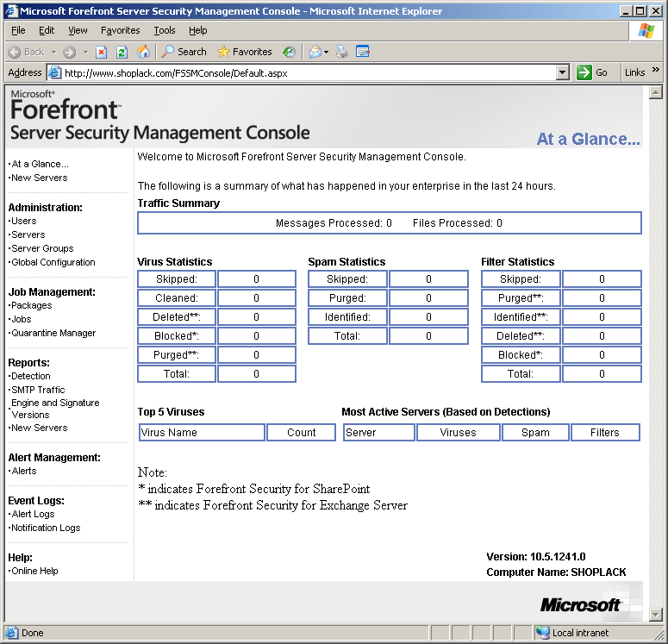Click the Windows flag logo throbber
Viewport: 668px width, 644px height.
[646, 31]
